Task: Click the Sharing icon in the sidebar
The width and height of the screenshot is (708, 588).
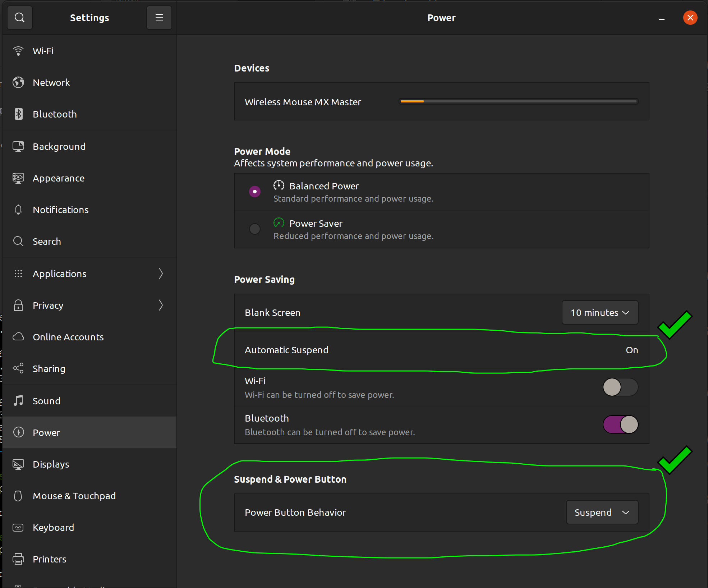Action: [18, 368]
